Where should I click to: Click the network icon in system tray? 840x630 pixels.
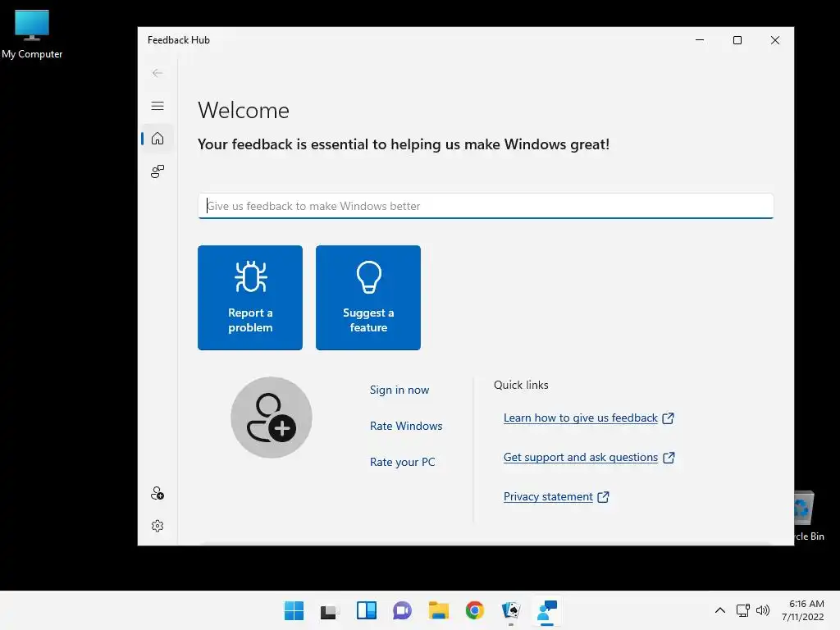[x=742, y=610]
